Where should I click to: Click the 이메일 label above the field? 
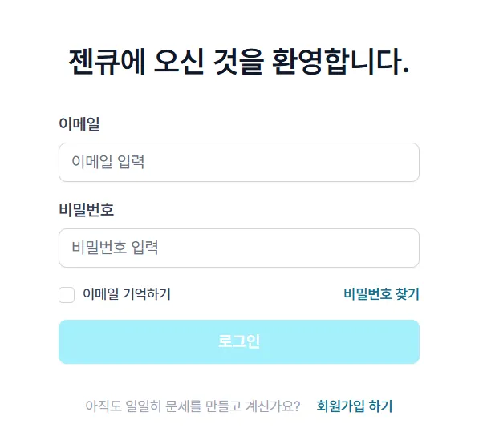79,124
